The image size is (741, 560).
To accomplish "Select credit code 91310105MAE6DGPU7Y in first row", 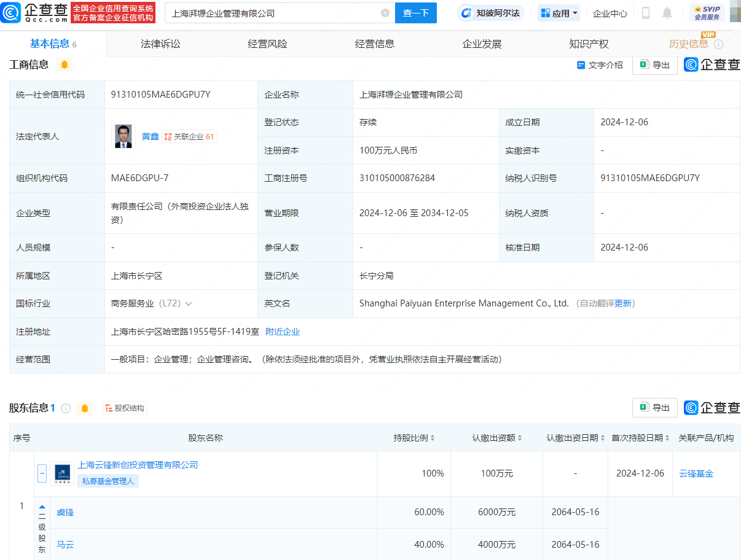I will 161,95.
